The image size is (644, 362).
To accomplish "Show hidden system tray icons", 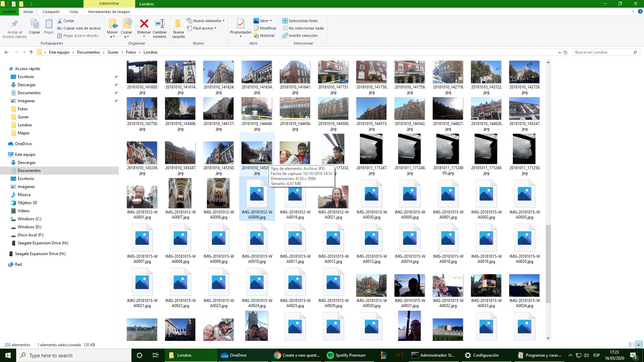I will (570, 355).
